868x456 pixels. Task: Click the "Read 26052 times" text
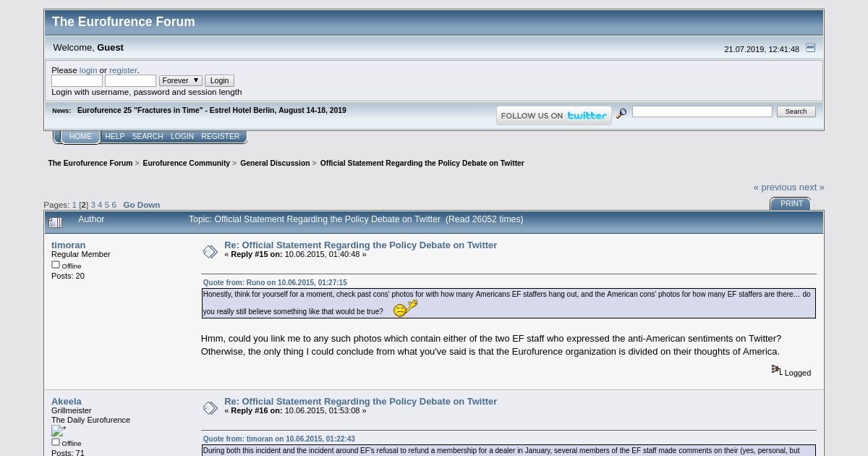click(484, 219)
